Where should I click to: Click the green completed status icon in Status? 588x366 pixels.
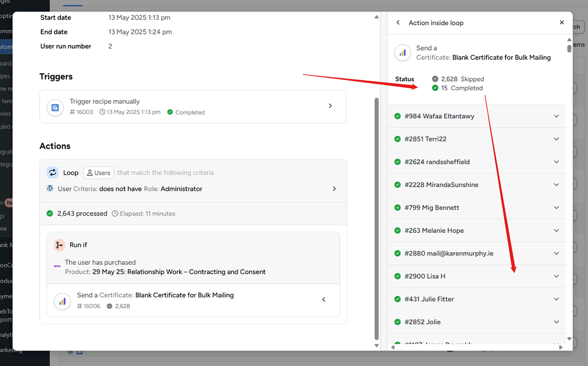(435, 88)
